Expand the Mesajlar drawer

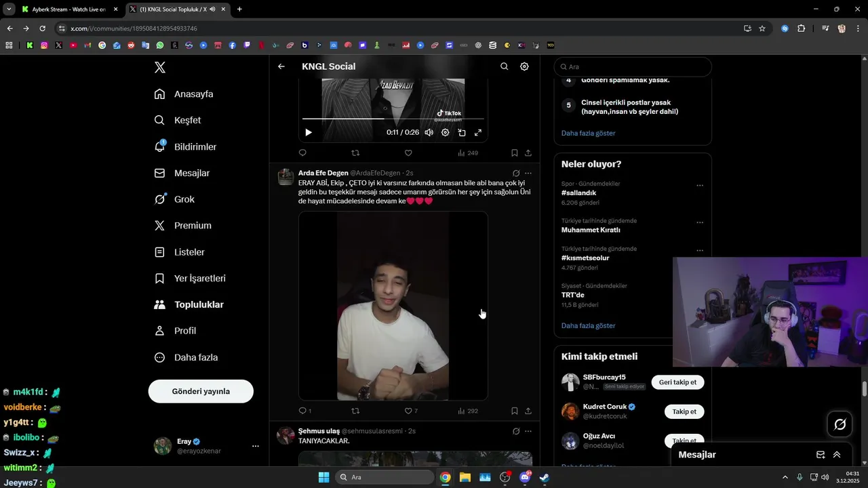tap(837, 455)
